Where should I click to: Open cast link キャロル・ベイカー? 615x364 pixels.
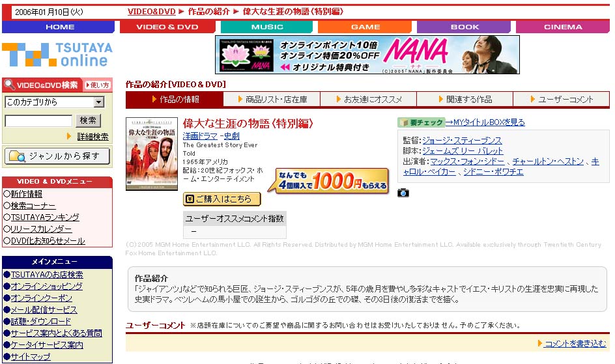click(x=429, y=172)
